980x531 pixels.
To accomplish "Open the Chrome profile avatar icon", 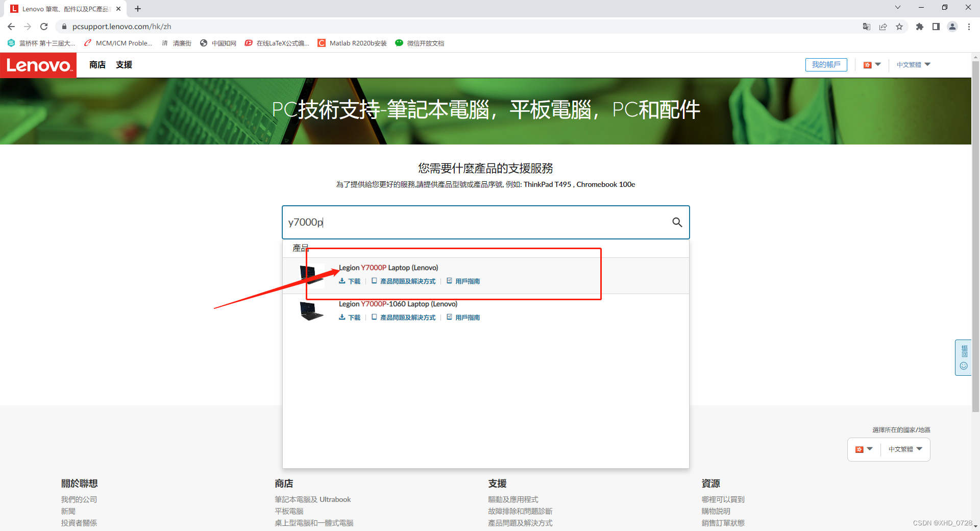I will 952,27.
